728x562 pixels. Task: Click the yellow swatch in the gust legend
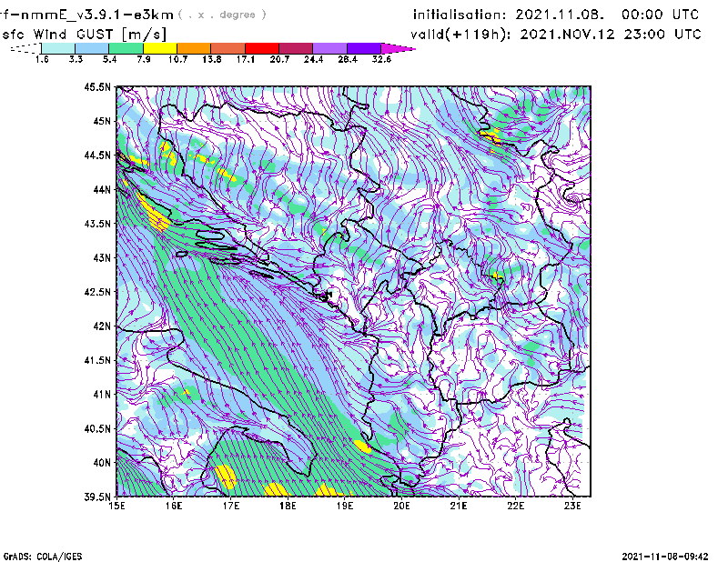[x=160, y=48]
